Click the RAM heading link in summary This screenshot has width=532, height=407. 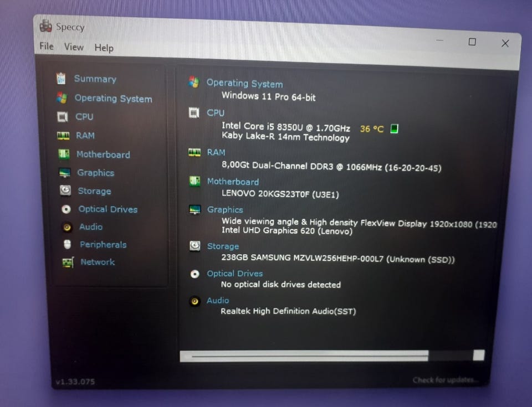pos(216,152)
